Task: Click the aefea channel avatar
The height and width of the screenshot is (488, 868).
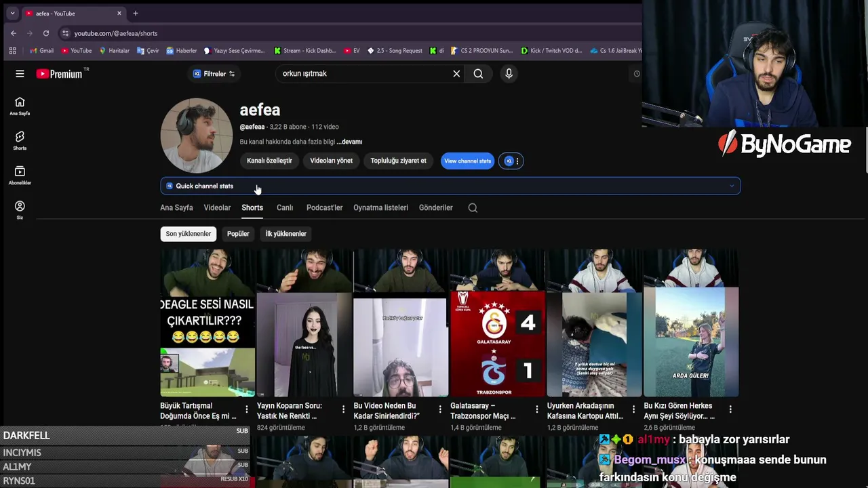Action: tap(197, 136)
